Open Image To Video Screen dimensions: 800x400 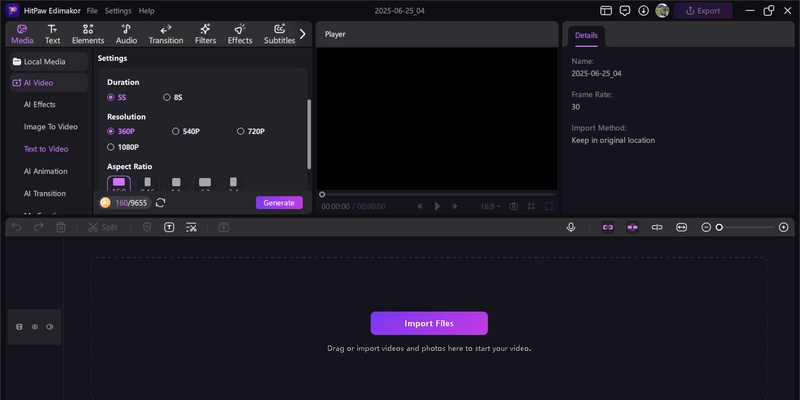coord(51,127)
